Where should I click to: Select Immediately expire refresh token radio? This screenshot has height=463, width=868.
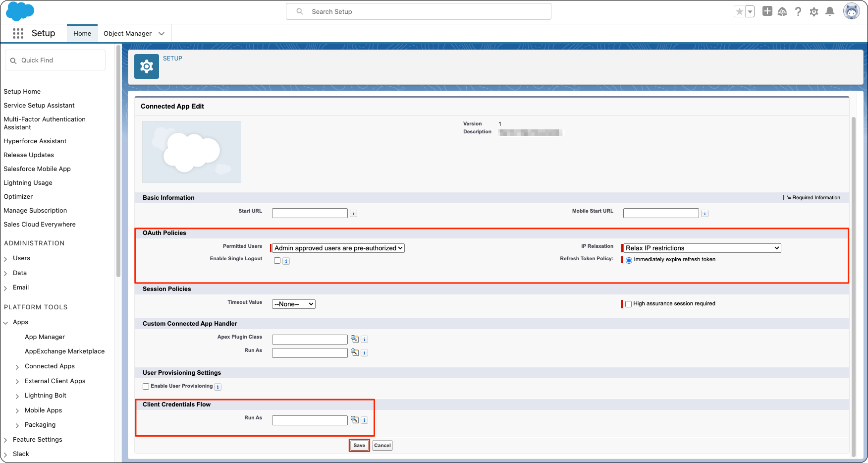629,260
